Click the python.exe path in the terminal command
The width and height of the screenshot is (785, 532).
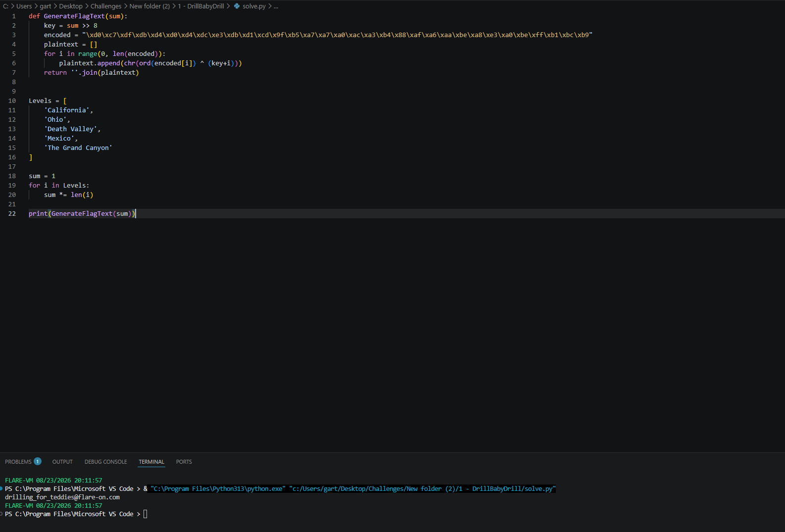point(218,489)
